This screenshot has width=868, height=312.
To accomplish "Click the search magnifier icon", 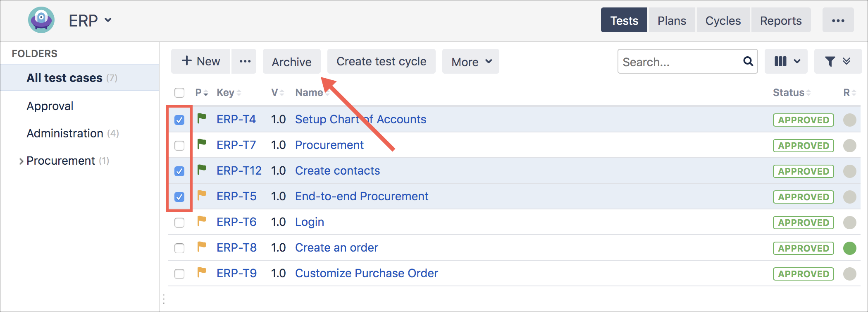I will tap(748, 61).
